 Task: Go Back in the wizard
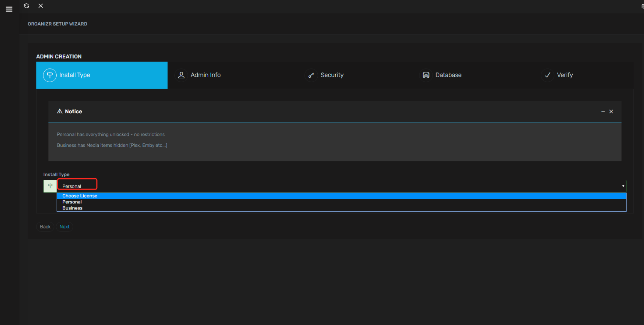coord(45,227)
